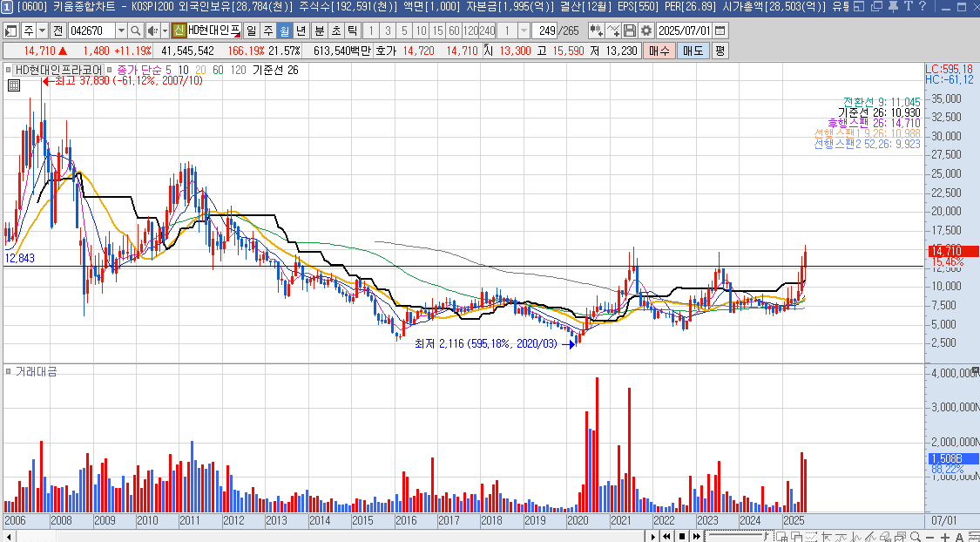The width and height of the screenshot is (980, 542).
Task: Select the 3 interval preset
Action: [388, 30]
